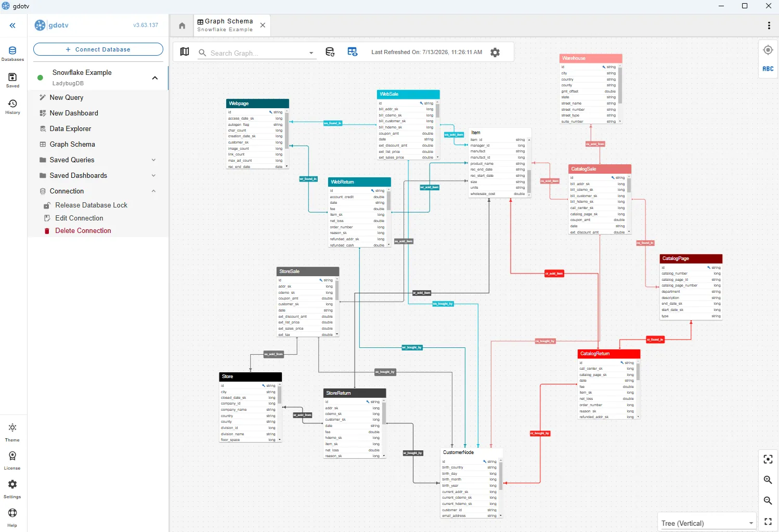The height and width of the screenshot is (532, 779).
Task: Expand the Saved Queries section
Action: coord(153,160)
